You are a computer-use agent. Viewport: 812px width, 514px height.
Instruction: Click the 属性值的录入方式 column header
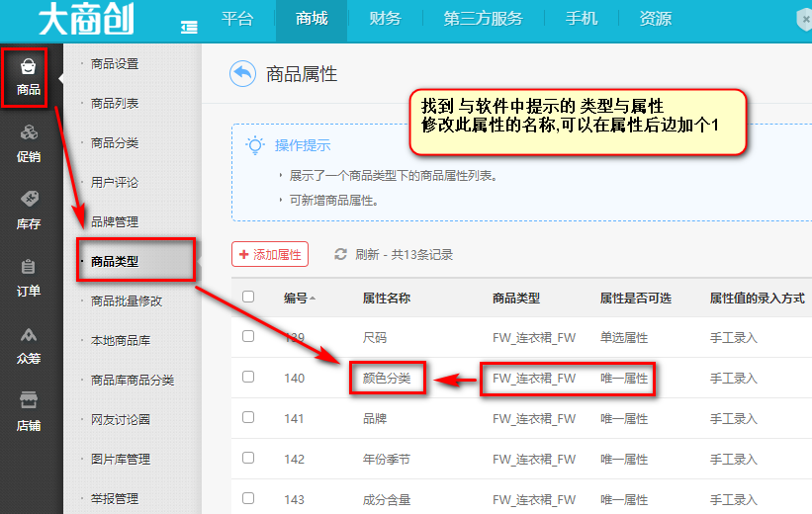coord(757,299)
